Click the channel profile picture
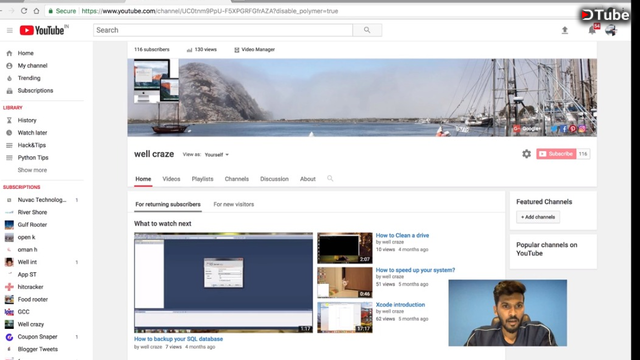640x360 pixels. pyautogui.click(x=156, y=81)
